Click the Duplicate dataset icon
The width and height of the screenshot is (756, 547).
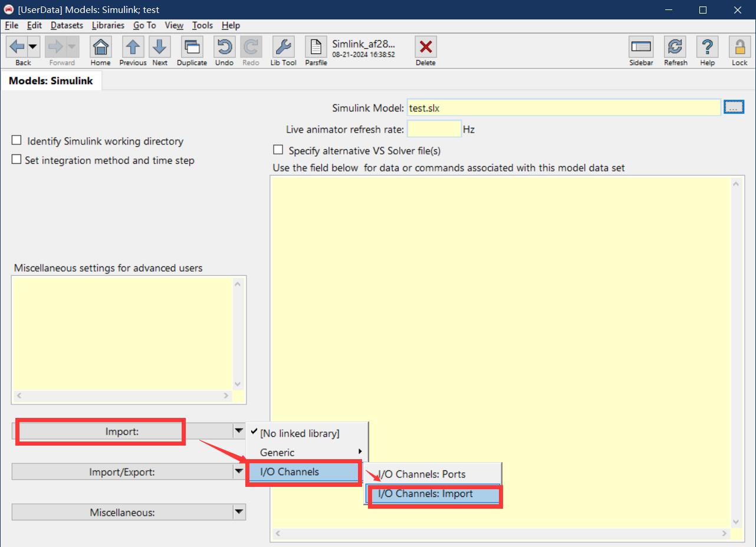[192, 47]
